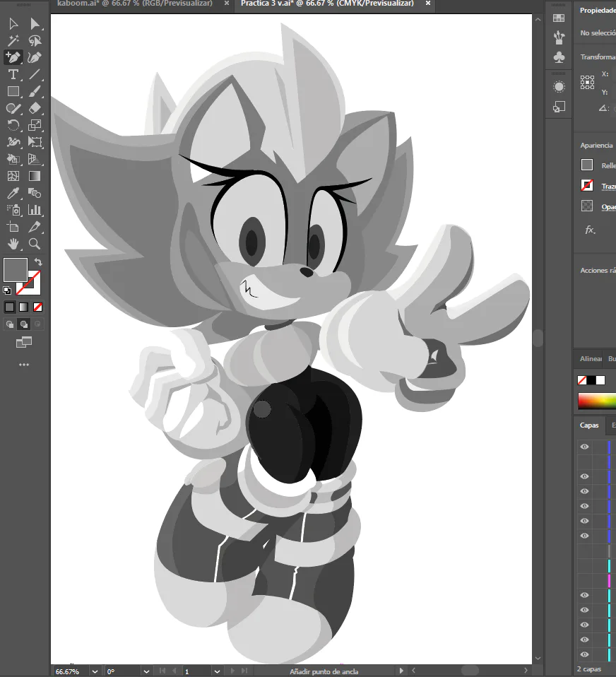Open Change Screen Mode button
This screenshot has height=677, width=616.
(24, 342)
